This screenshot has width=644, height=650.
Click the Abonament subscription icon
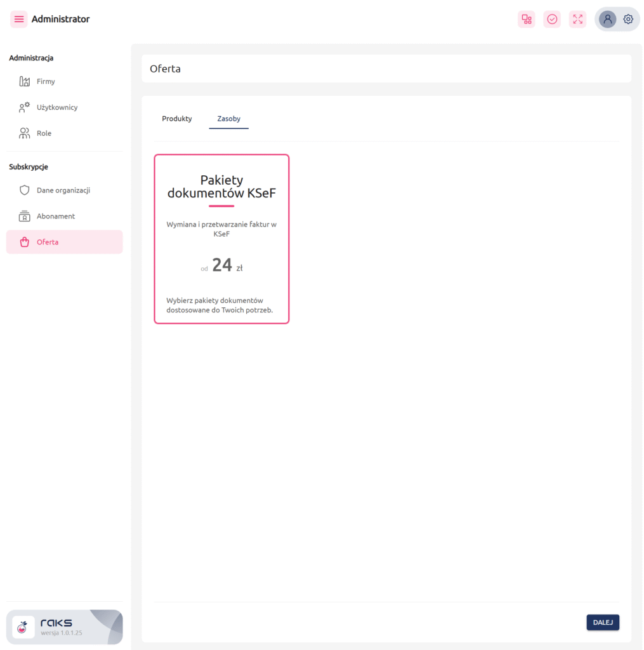(25, 216)
